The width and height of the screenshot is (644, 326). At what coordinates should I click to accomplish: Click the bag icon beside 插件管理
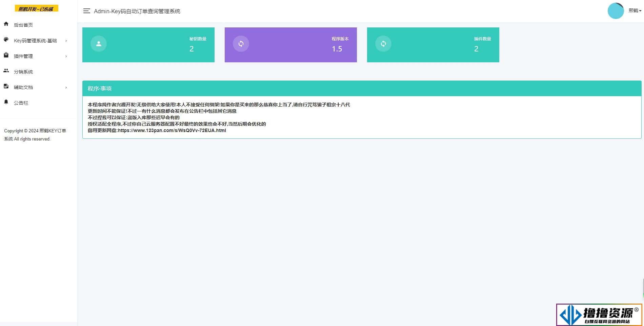pyautogui.click(x=6, y=55)
